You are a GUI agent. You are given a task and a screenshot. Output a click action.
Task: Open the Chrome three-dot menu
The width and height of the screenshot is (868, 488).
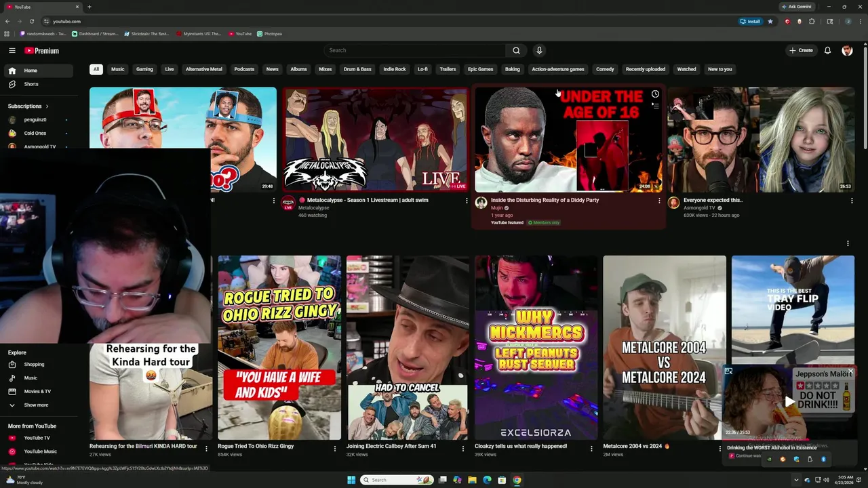tap(860, 21)
